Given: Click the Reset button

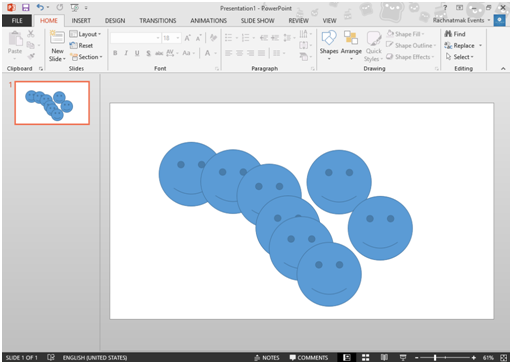Looking at the screenshot, I should click(81, 46).
